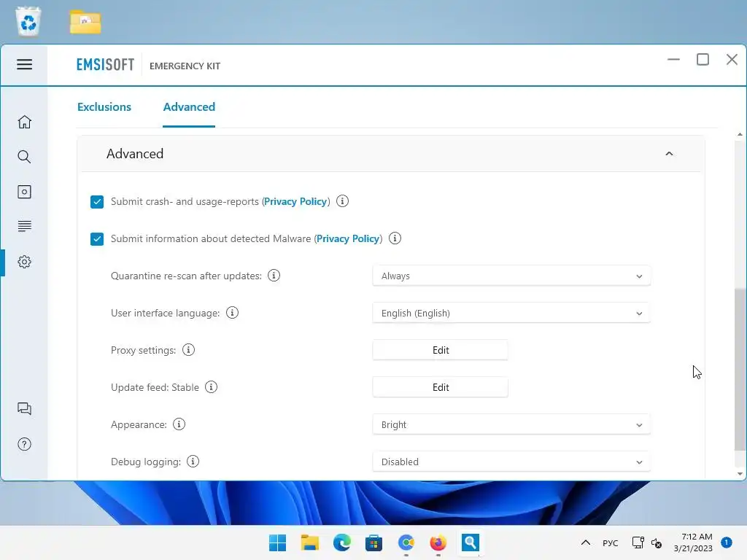Switch to the Exclusions tab
Image resolution: width=747 pixels, height=560 pixels.
104,106
